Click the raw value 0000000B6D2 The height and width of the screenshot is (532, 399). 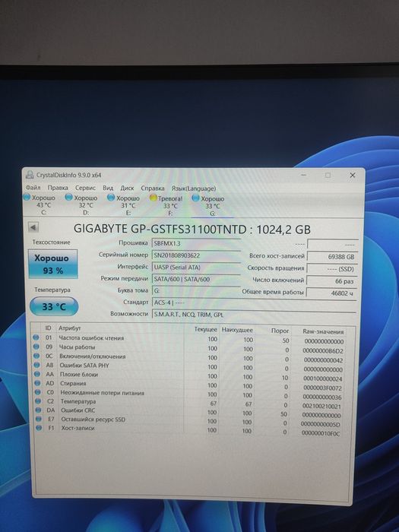[323, 351]
